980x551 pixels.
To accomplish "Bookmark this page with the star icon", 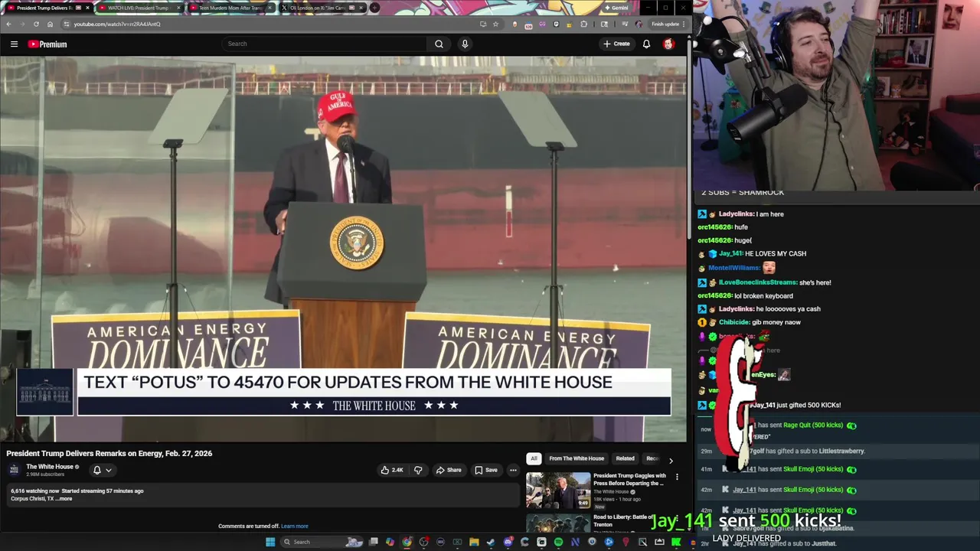I will point(495,24).
